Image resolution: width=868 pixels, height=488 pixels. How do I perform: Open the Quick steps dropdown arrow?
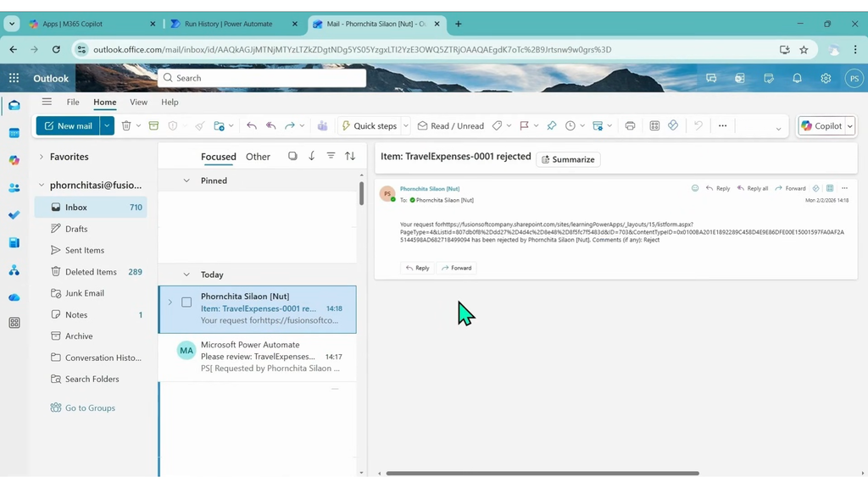point(406,125)
